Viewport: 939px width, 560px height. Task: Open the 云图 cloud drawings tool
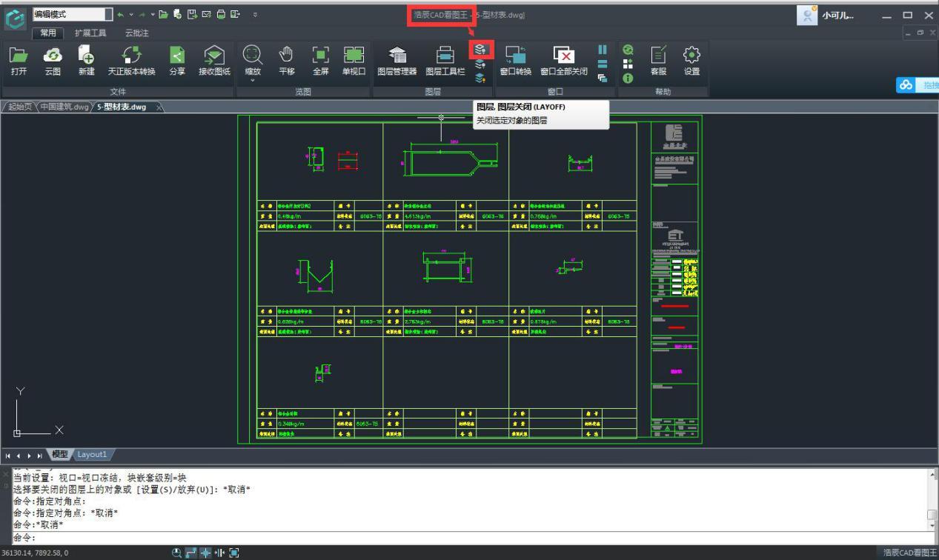(53, 60)
